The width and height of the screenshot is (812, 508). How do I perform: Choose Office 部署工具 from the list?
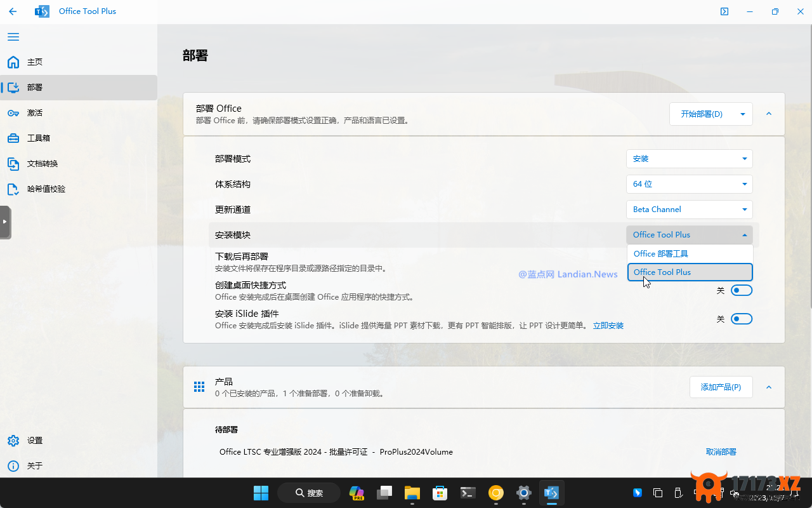690,254
